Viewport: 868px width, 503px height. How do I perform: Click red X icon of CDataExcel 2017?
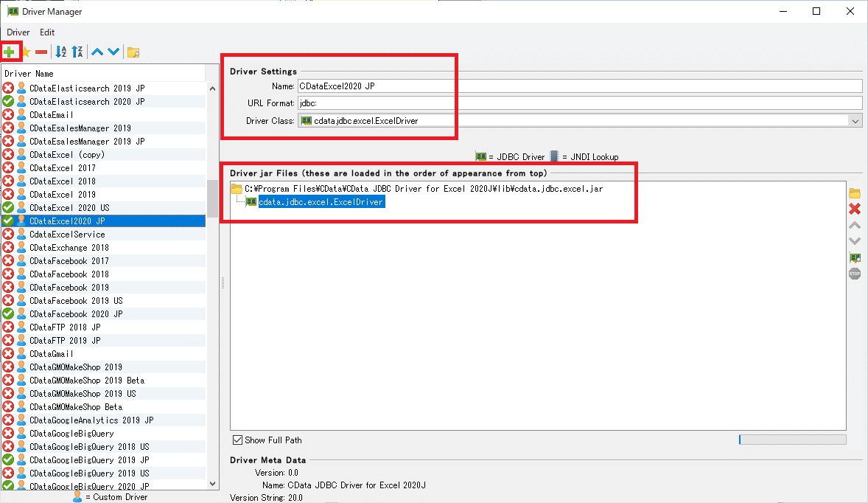tap(8, 167)
